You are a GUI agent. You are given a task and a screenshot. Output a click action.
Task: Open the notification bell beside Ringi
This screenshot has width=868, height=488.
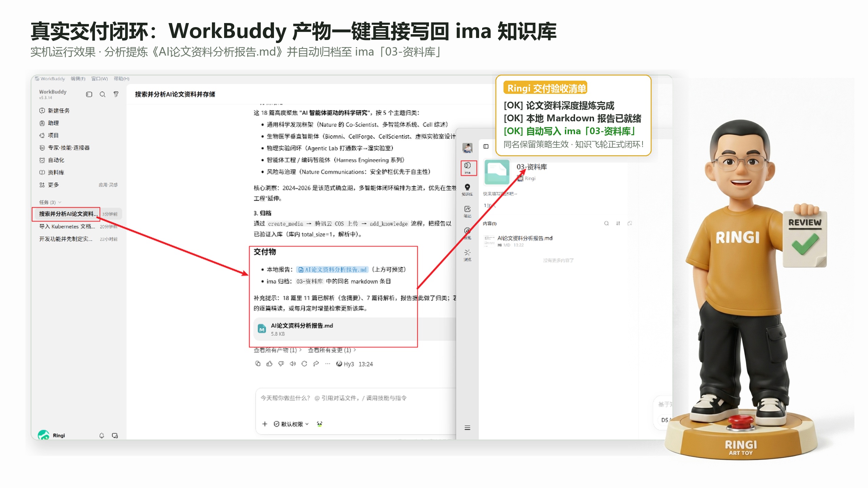coord(101,435)
